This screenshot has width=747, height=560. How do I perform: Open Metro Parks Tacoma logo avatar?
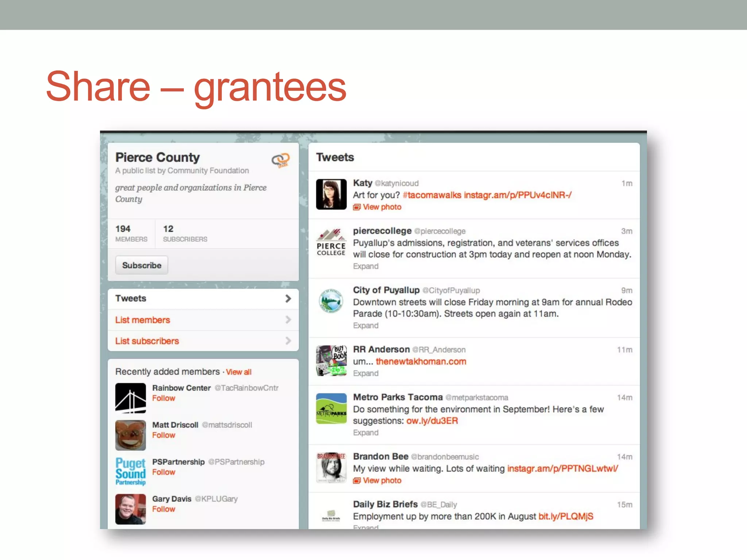(x=331, y=408)
